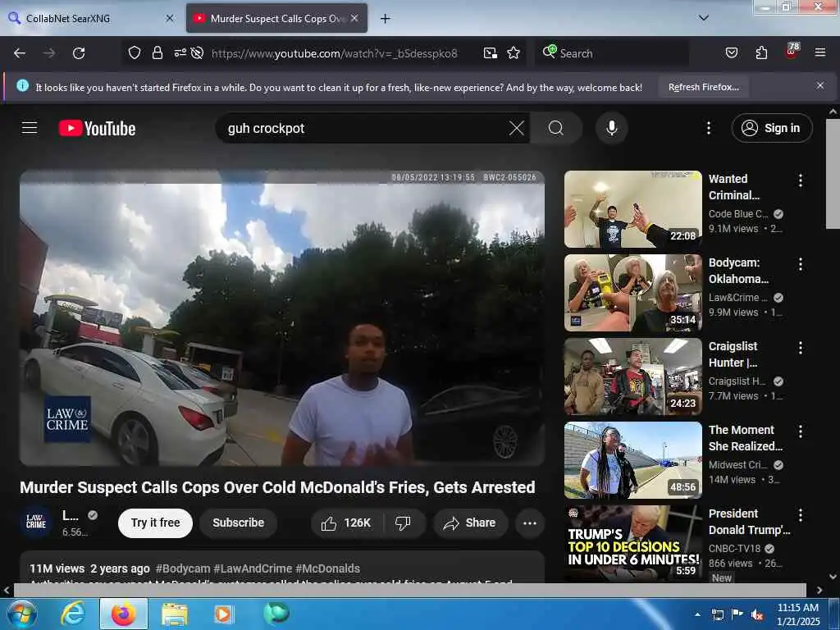840x630 pixels.
Task: Open Windows Media Player taskbar icon
Action: point(223,614)
